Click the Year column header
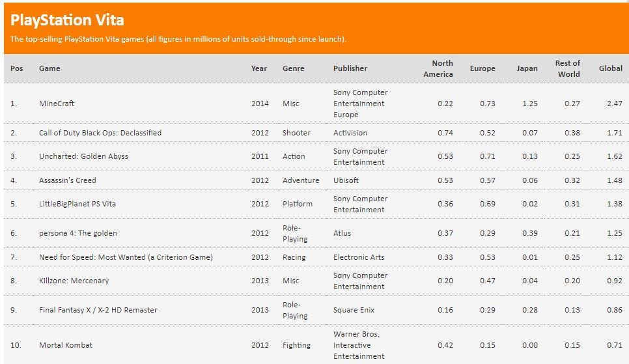629x364 pixels. click(x=259, y=68)
